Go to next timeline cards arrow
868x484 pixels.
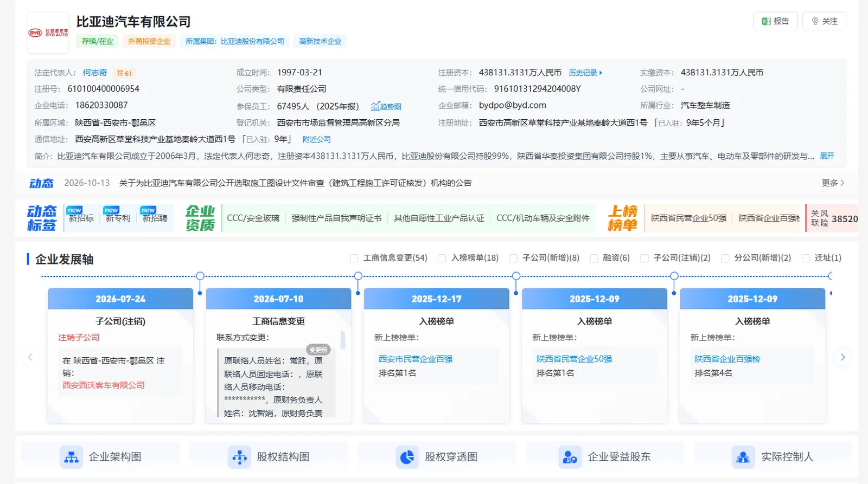(843, 357)
